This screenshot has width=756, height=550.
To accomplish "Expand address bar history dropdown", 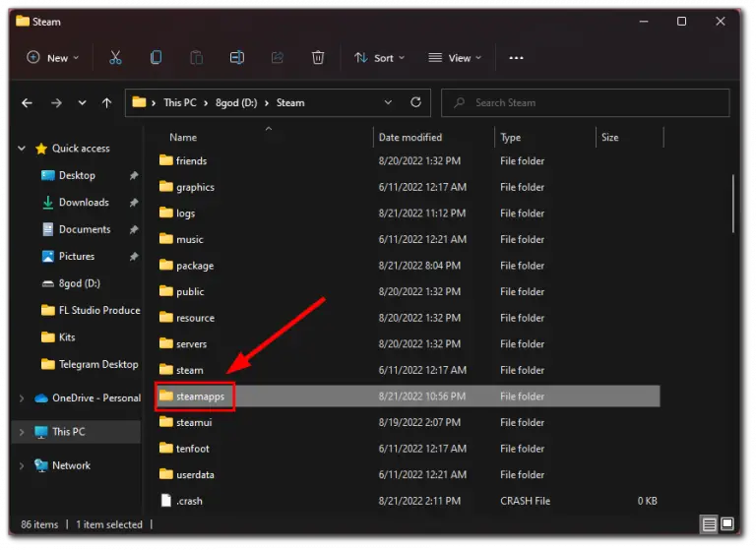I will click(x=388, y=102).
